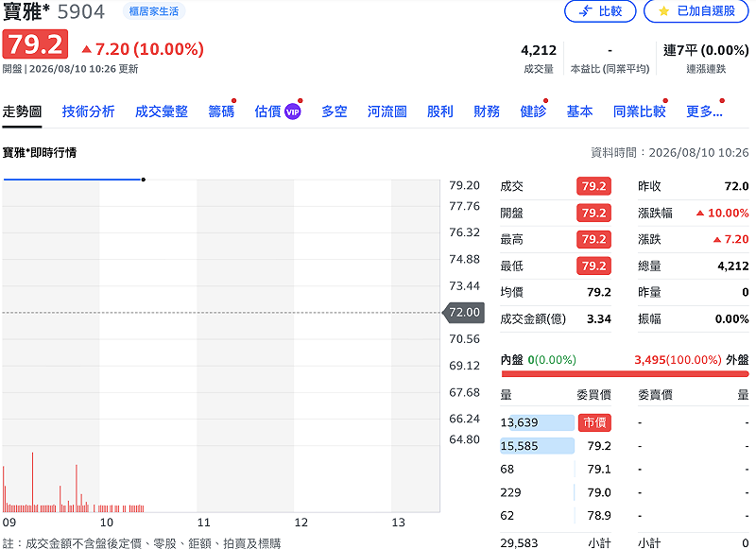Screen dimensions: 756x549
Task: Click the 最高 price 79.2 badge
Action: point(593,239)
